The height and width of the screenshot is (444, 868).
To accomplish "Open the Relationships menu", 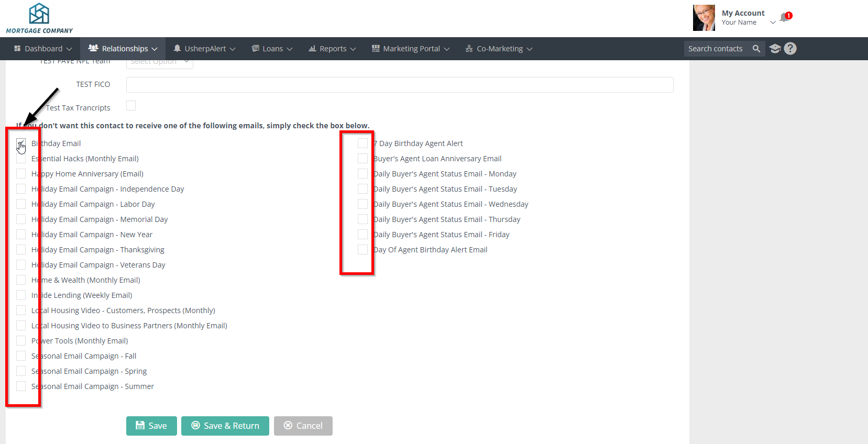I will tap(123, 49).
